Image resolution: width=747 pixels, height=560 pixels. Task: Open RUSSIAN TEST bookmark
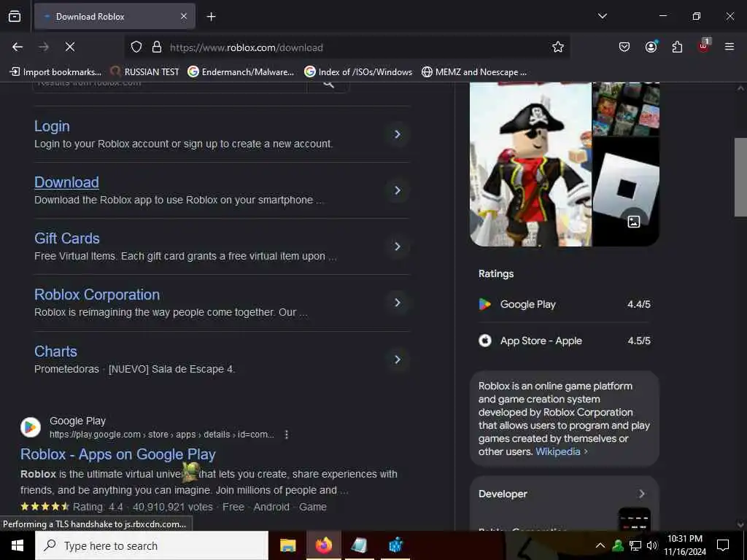(x=144, y=72)
